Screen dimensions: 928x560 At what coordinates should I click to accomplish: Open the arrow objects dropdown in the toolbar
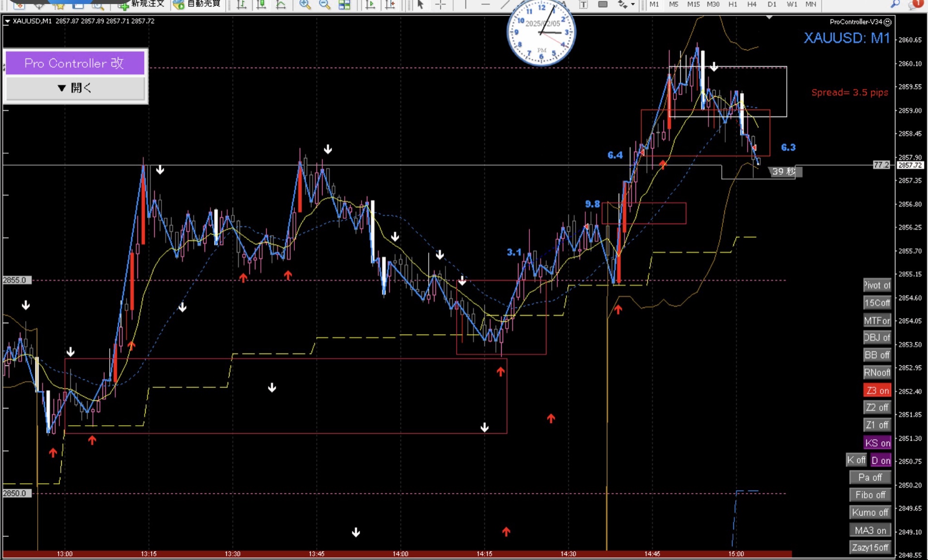(x=633, y=4)
